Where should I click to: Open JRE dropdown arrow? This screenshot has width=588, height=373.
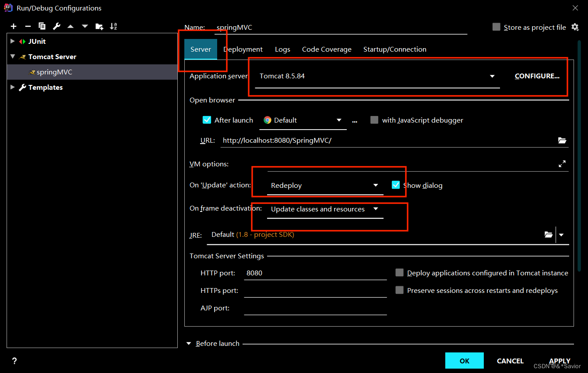[x=561, y=235]
